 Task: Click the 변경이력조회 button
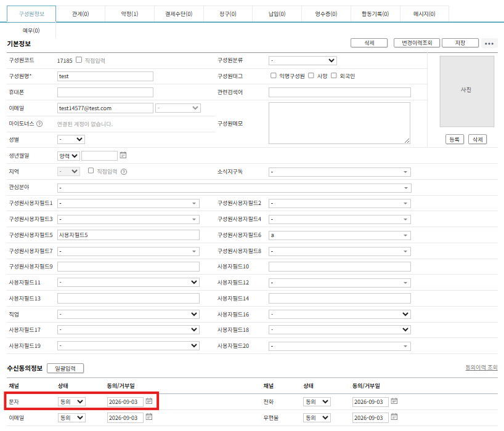point(417,43)
